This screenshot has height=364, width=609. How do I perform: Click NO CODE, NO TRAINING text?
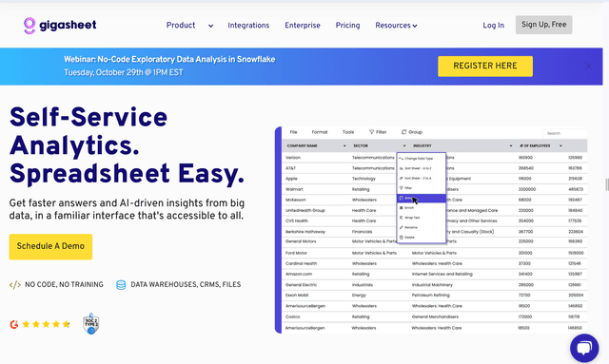(64, 285)
